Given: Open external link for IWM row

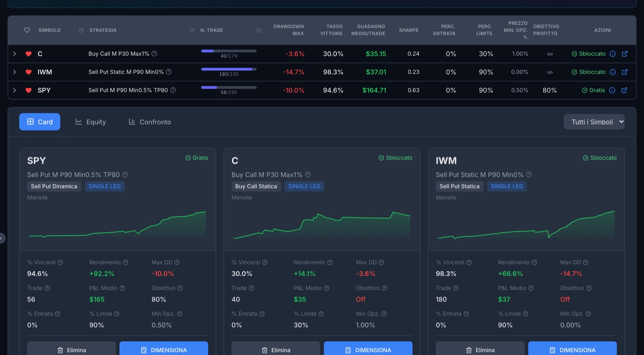Looking at the screenshot, I should point(625,72).
